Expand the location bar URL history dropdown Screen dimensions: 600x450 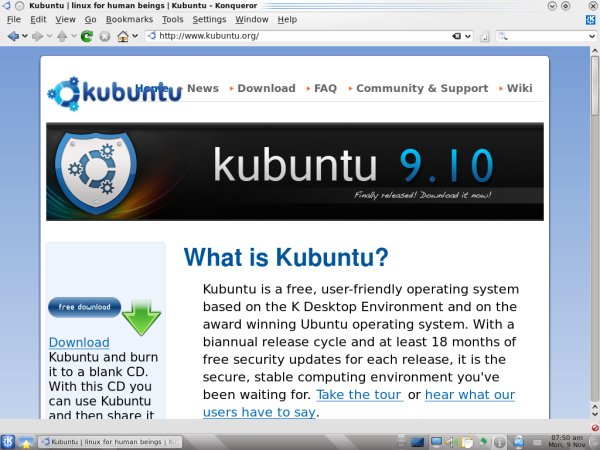(x=468, y=36)
